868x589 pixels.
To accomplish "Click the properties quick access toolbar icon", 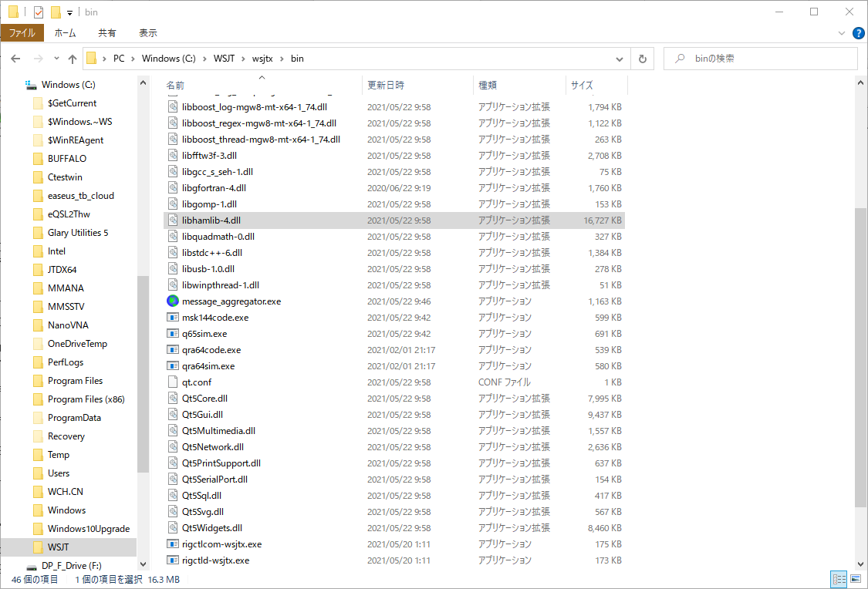I will 39,12.
